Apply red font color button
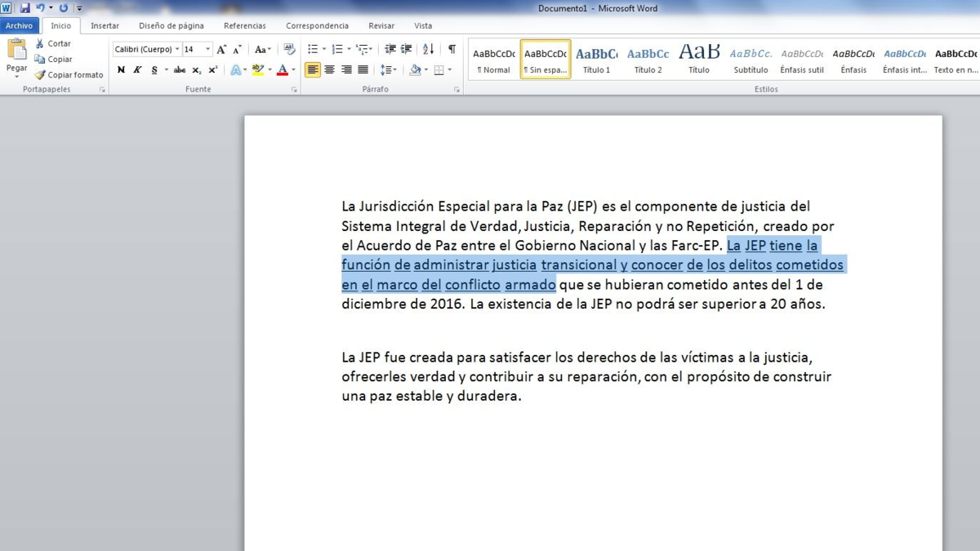The image size is (980, 551). tap(283, 70)
